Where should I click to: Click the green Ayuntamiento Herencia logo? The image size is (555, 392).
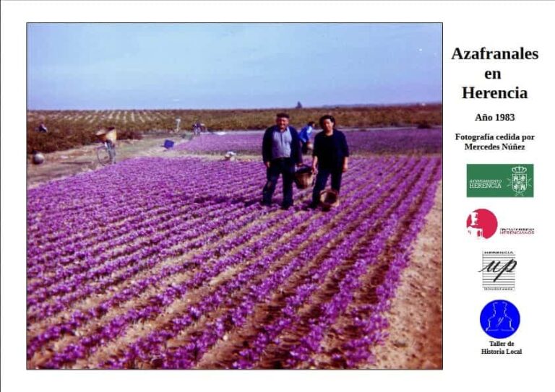click(x=500, y=180)
